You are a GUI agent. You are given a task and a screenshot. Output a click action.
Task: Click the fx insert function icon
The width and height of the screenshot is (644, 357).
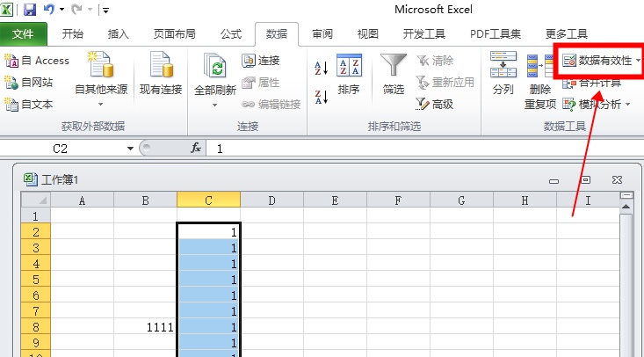196,148
